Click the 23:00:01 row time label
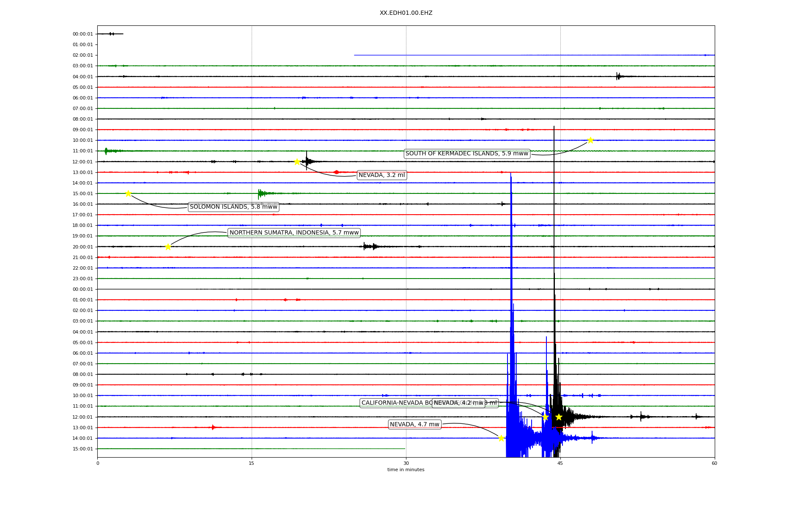 [82, 279]
